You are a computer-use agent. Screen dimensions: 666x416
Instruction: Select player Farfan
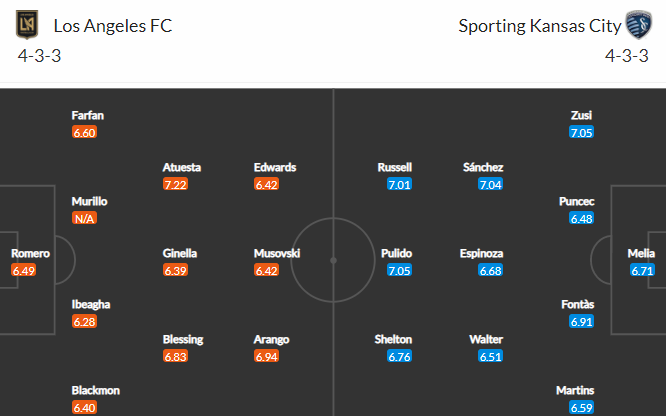(87, 116)
